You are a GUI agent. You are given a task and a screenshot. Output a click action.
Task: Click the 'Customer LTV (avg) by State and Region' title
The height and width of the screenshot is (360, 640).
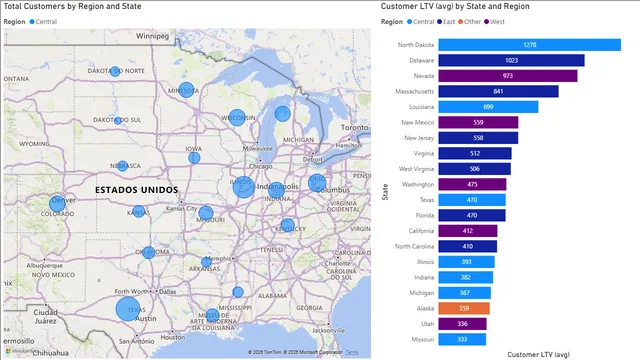point(455,7)
